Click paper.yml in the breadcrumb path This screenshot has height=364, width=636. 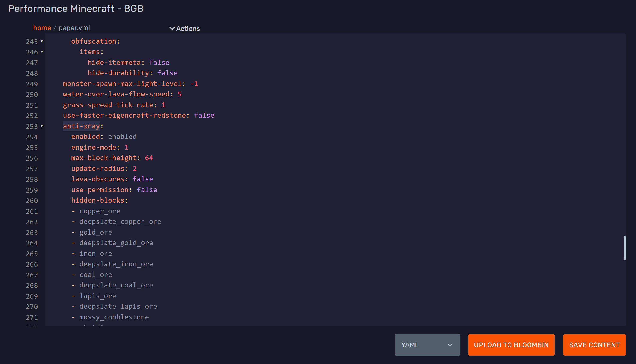coord(74,28)
